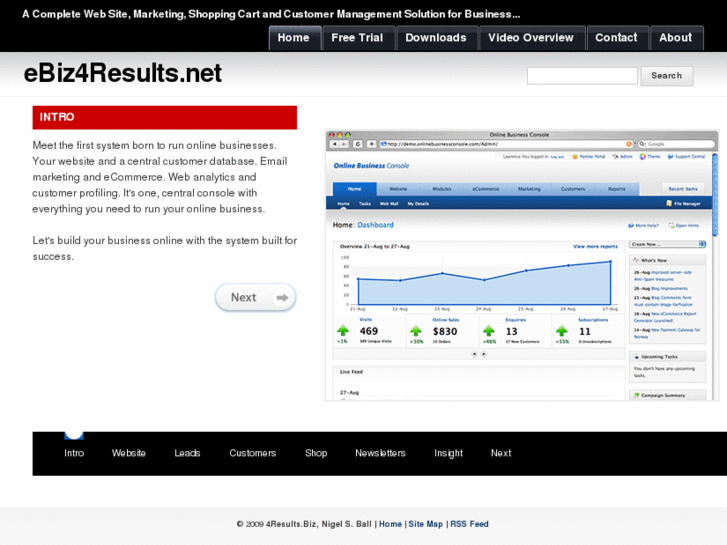Click the red INTRO heading bar
Screen dimensions: 727x545
click(x=165, y=117)
